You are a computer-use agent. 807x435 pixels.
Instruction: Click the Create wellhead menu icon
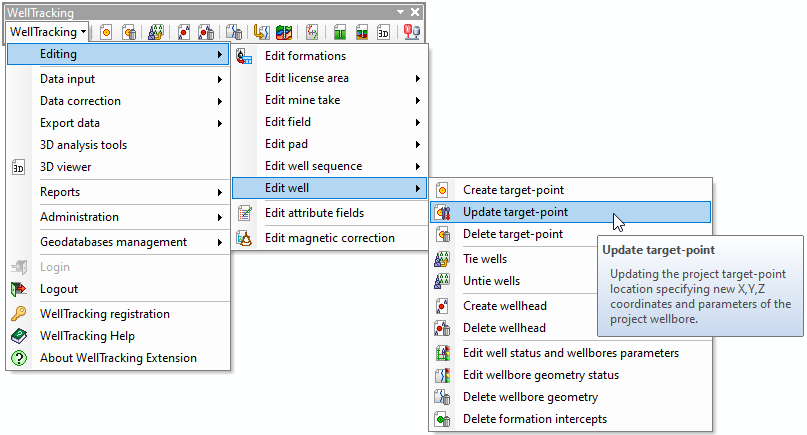pyautogui.click(x=442, y=306)
